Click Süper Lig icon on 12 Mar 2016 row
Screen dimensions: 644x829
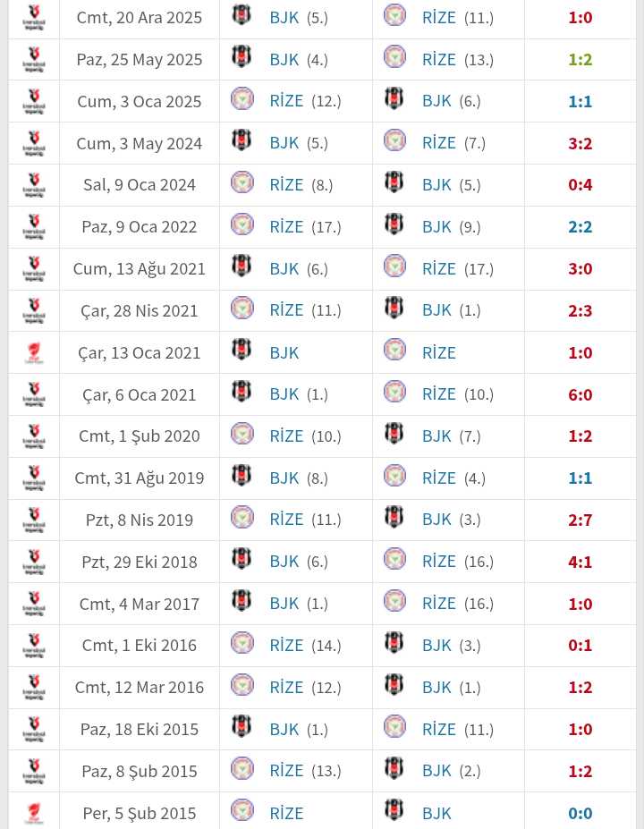click(x=34, y=688)
